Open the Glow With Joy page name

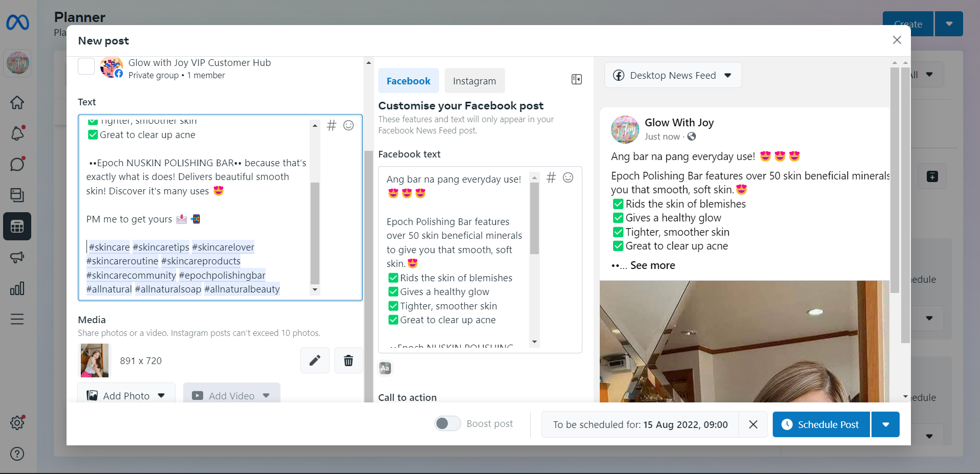pyautogui.click(x=679, y=123)
